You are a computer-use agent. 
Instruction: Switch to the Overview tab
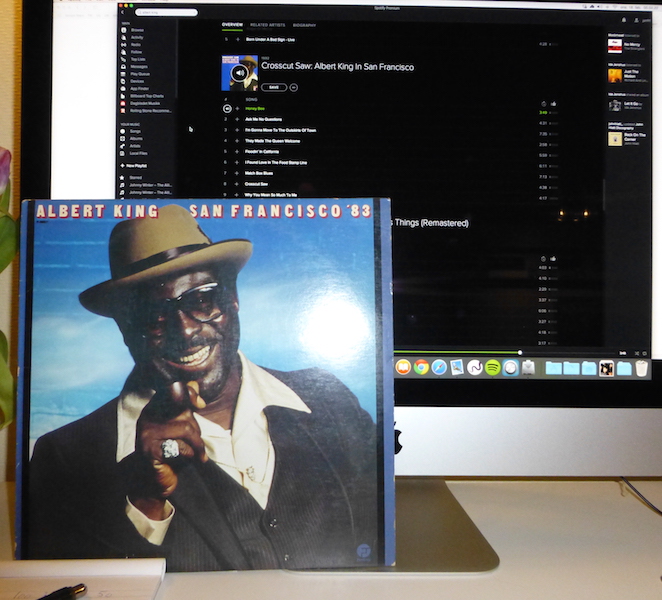pyautogui.click(x=233, y=25)
